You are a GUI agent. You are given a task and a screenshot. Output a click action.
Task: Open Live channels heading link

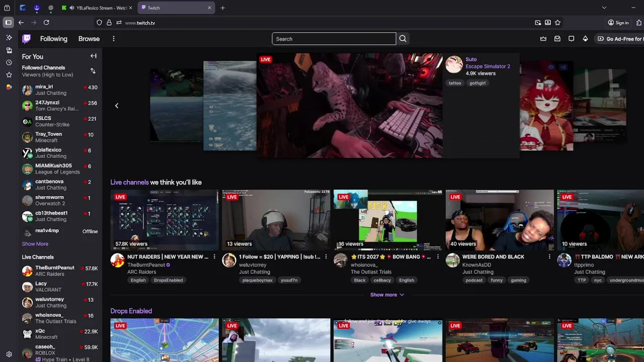pyautogui.click(x=130, y=183)
